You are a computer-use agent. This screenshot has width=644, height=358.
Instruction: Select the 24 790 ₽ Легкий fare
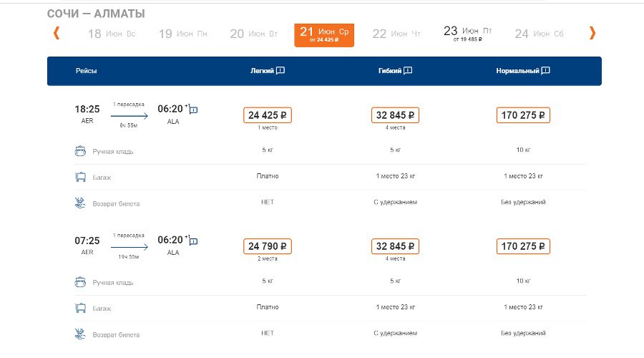(268, 246)
